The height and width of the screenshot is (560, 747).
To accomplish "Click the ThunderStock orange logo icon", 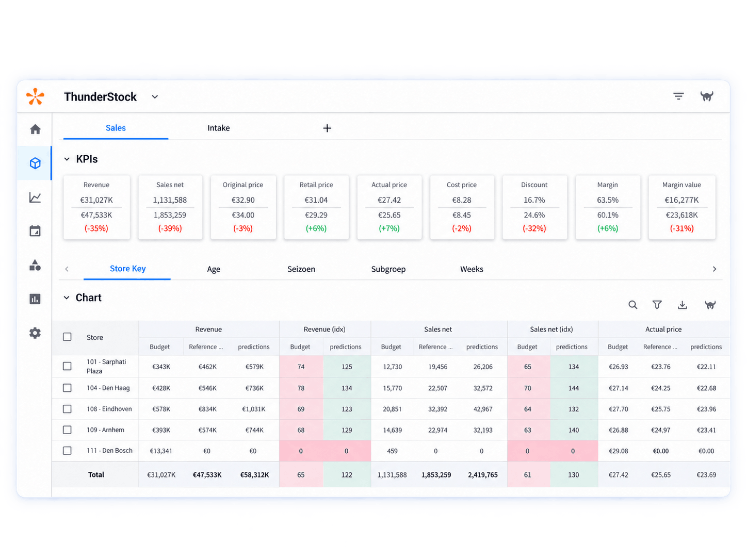I will tap(35, 96).
